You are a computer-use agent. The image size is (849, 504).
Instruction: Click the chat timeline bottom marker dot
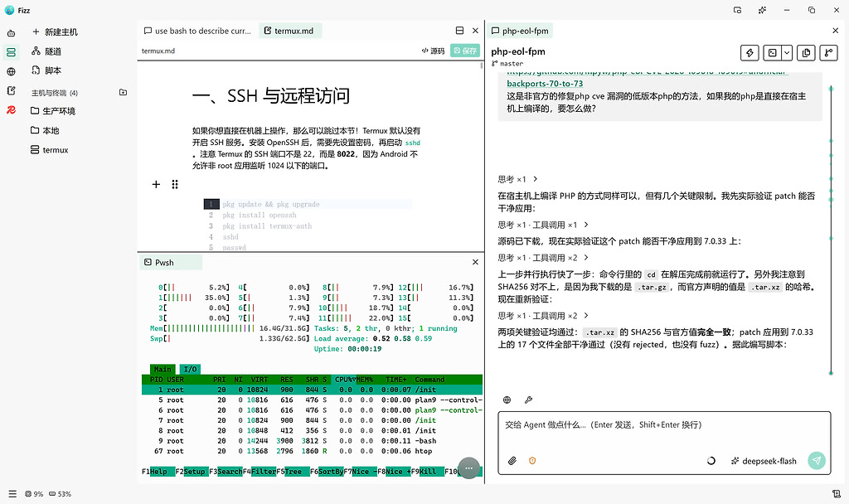(x=831, y=373)
